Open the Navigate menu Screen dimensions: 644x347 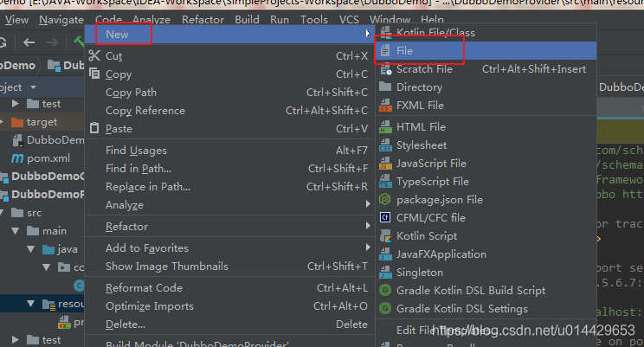pyautogui.click(x=61, y=20)
